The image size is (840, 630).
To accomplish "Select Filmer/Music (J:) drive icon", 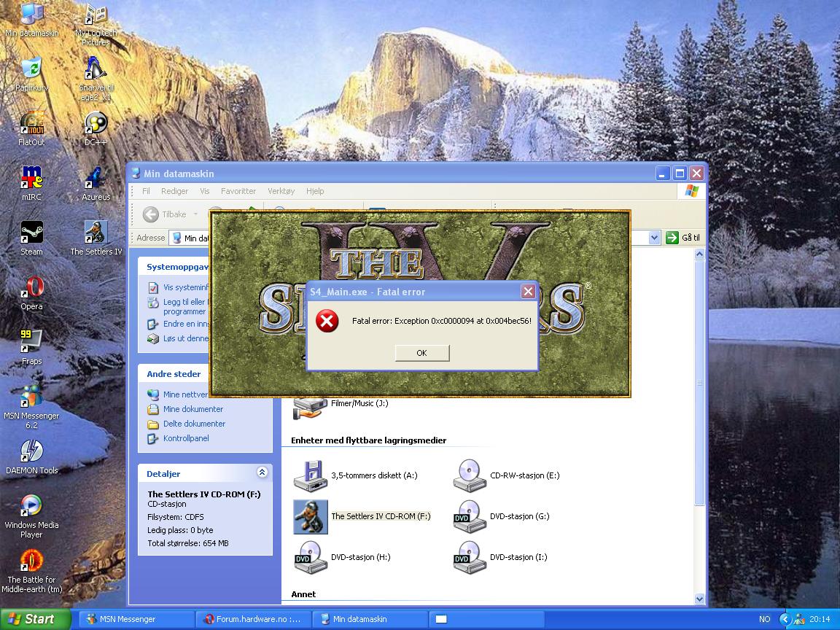I will pos(341,408).
